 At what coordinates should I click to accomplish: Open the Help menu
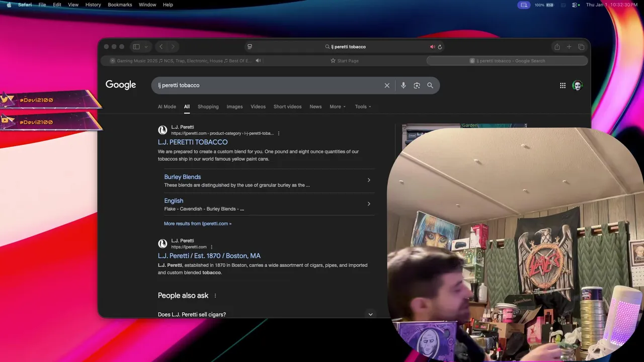168,5
